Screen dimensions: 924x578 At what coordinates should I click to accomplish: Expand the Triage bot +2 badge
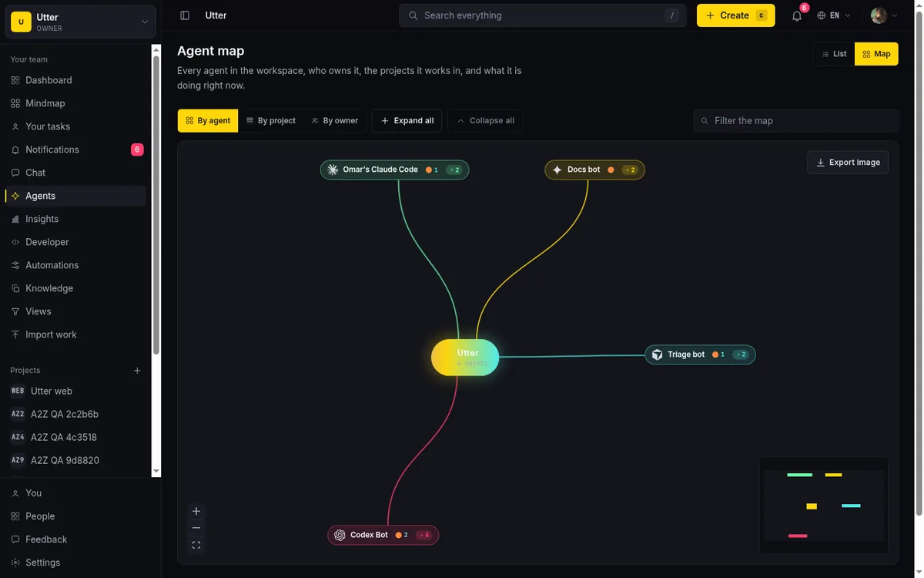741,355
